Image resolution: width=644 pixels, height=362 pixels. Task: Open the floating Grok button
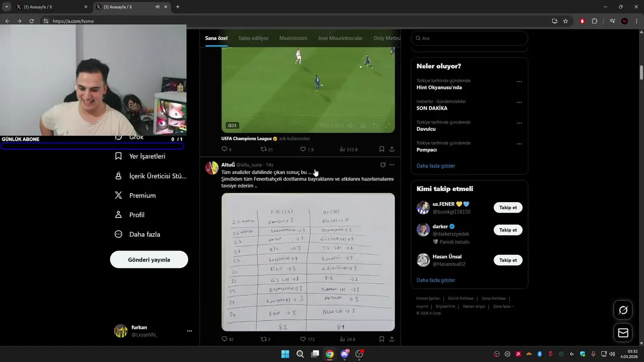tap(623, 310)
